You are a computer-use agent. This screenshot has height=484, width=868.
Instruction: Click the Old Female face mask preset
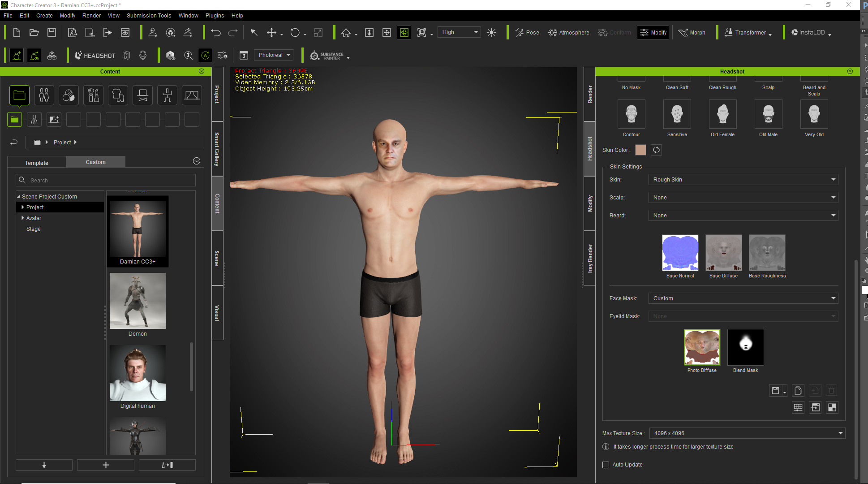coord(723,114)
